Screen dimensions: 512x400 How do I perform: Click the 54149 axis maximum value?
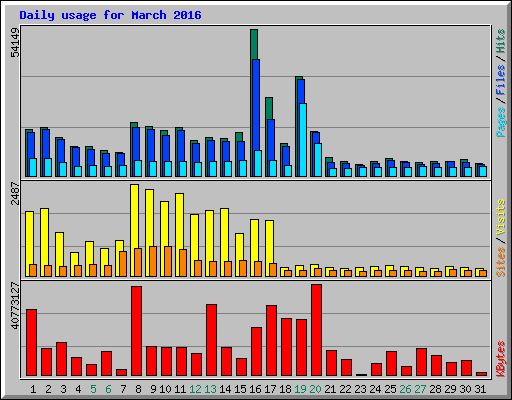15,43
